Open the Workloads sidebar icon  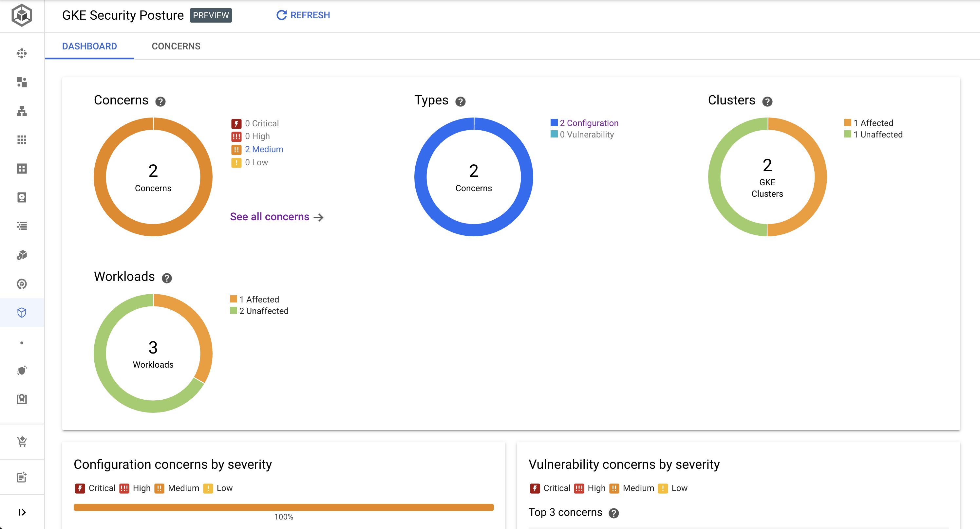(x=22, y=82)
